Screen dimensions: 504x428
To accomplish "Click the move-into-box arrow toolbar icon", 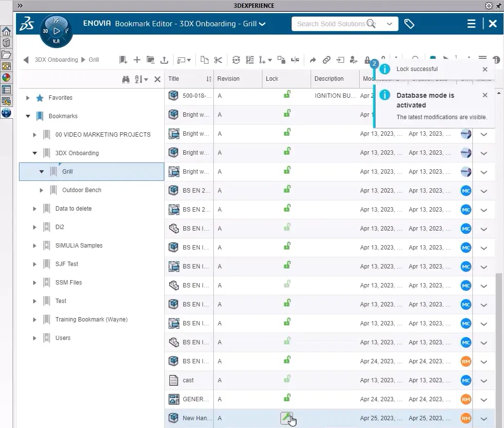I will 340,60.
